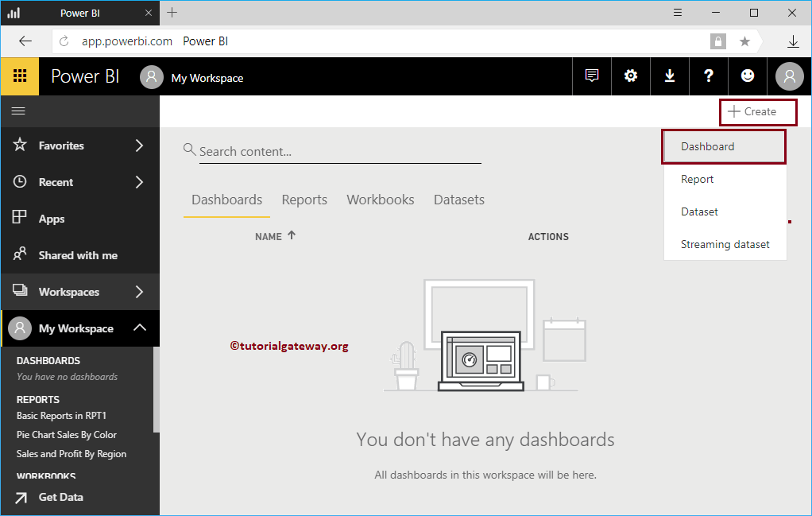
Task: Select Dashboard from Create menu
Action: pyautogui.click(x=724, y=146)
